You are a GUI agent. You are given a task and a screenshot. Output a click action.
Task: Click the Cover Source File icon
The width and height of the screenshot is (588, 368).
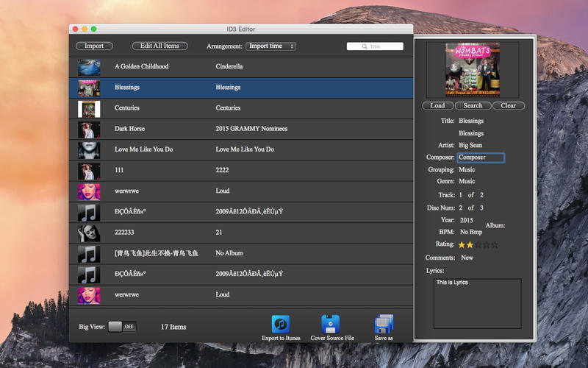tap(331, 324)
